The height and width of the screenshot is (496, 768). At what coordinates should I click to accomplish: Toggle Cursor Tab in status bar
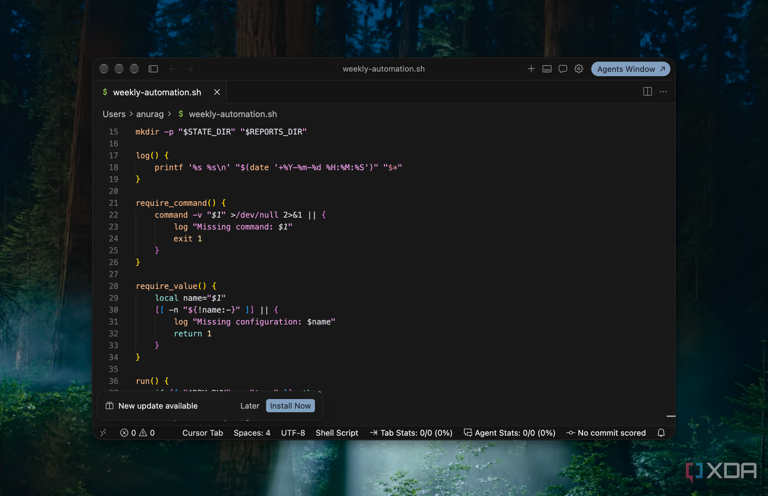(x=203, y=433)
